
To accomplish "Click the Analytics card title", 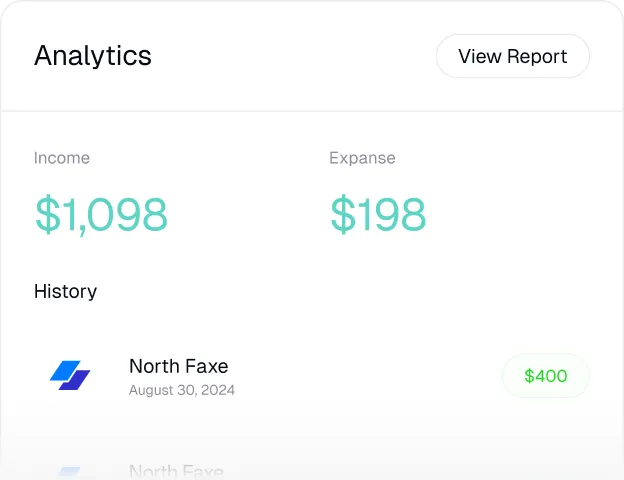I will click(93, 56).
